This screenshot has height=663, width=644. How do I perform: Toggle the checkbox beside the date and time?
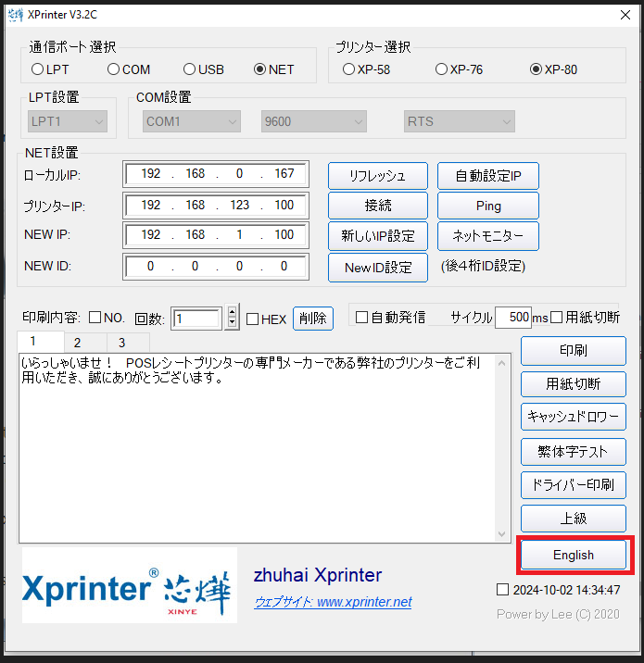tap(502, 590)
